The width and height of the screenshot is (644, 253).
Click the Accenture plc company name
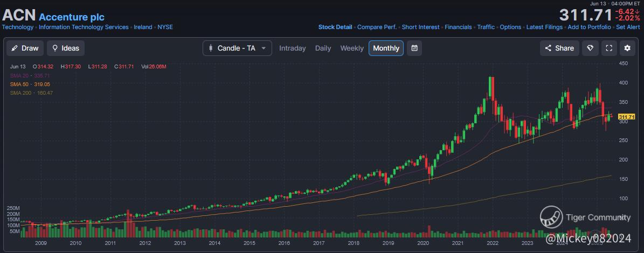[72, 17]
